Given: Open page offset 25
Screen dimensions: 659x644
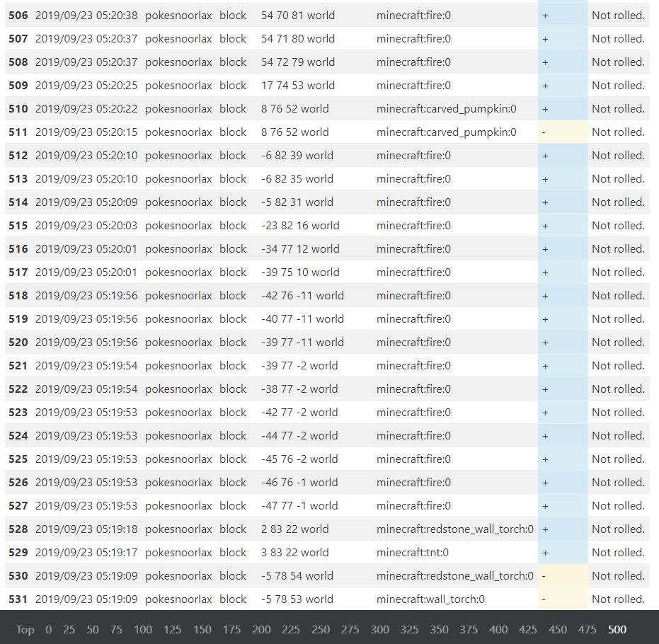Looking at the screenshot, I should click(x=69, y=629).
